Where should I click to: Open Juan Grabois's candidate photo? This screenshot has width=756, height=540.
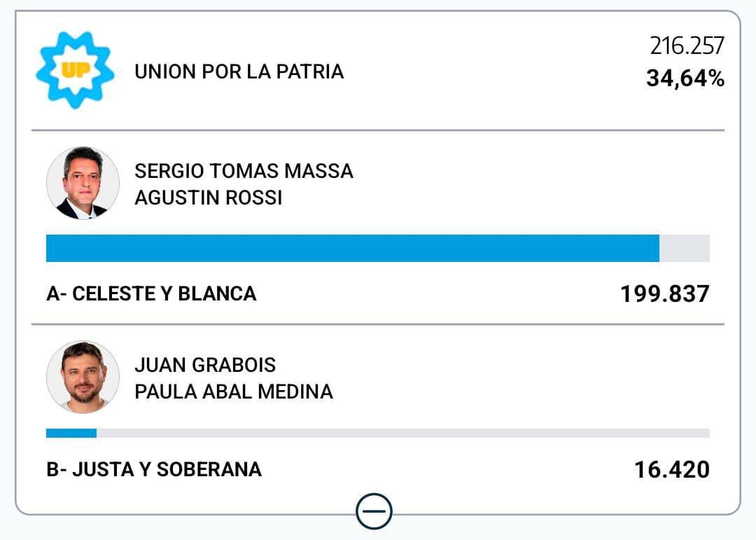click(x=83, y=377)
